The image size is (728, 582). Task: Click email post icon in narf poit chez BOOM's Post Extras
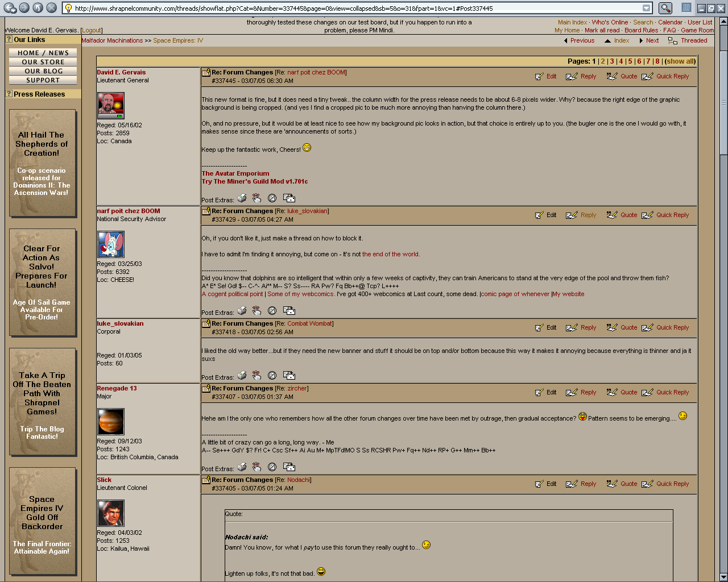click(x=289, y=311)
